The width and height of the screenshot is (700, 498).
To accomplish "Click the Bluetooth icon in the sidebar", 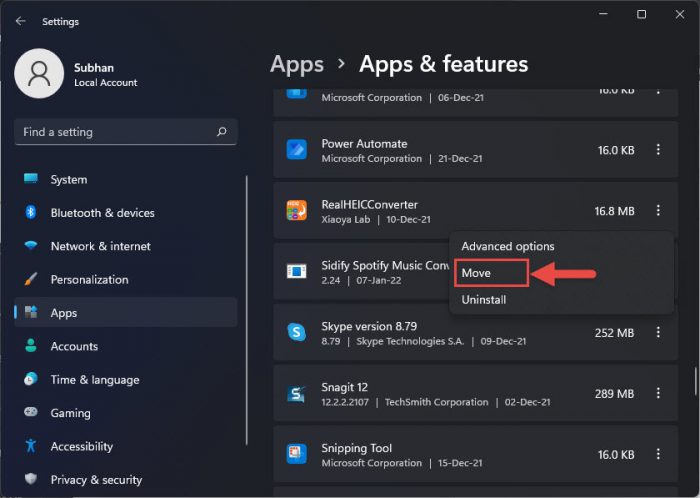I will (x=31, y=212).
